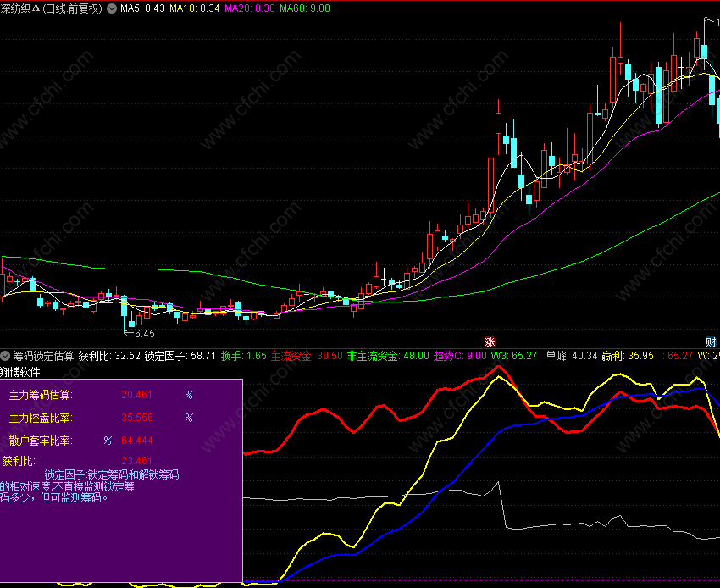The height and width of the screenshot is (588, 720).
Task: Open the dropdown icon beside 深纺织A title
Action: (112, 8)
